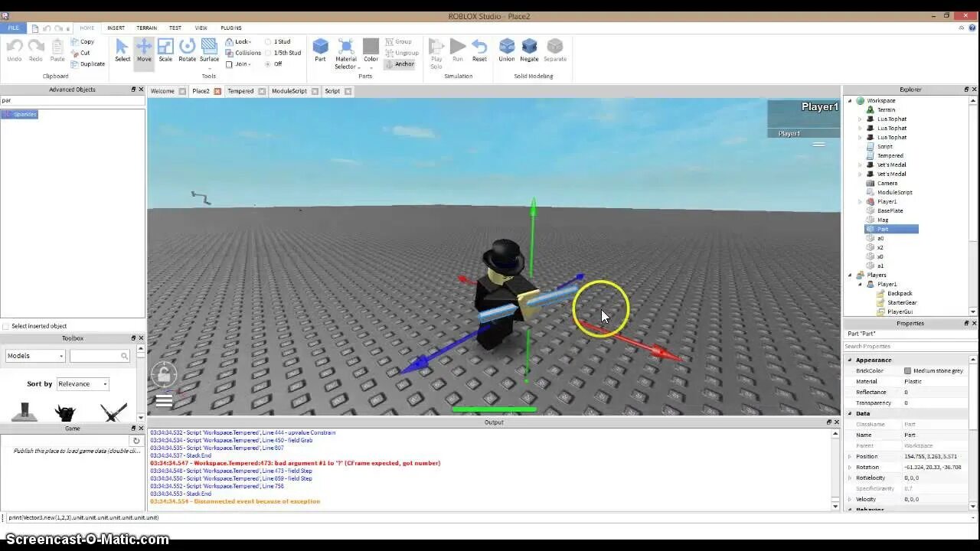
Task: Toggle the Anchor button
Action: point(400,64)
